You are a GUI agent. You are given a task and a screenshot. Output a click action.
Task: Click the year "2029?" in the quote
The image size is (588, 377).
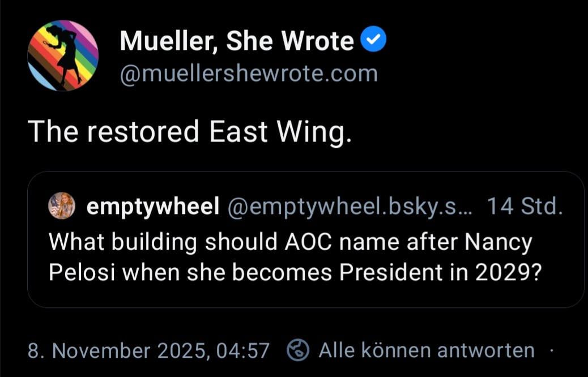[508, 273]
